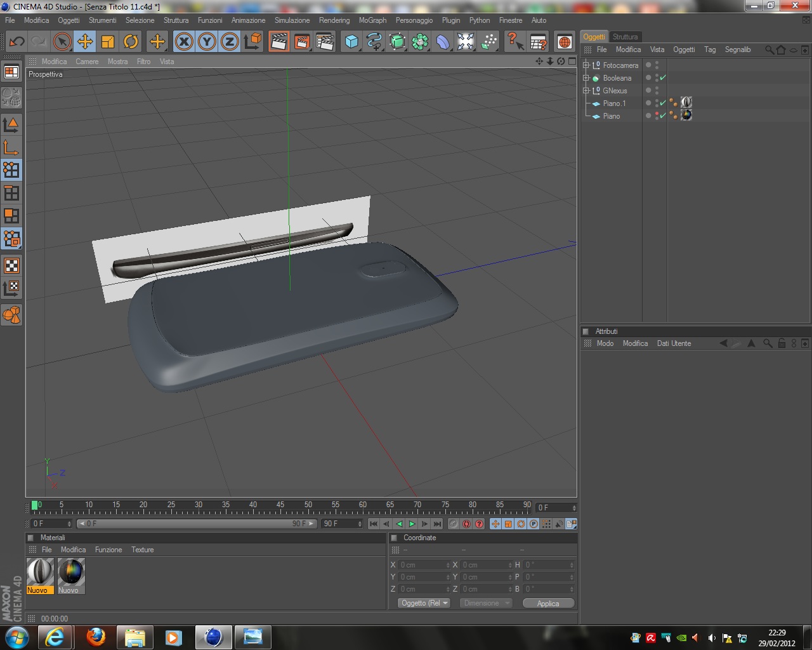Switch to the Struttura tab
Screen dimensions: 812x650
click(x=625, y=37)
